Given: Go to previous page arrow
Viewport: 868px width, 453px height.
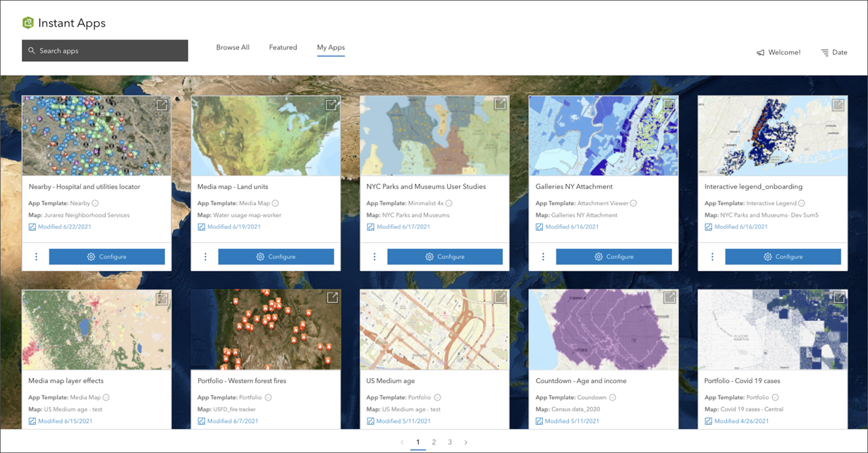Looking at the screenshot, I should pyautogui.click(x=402, y=442).
